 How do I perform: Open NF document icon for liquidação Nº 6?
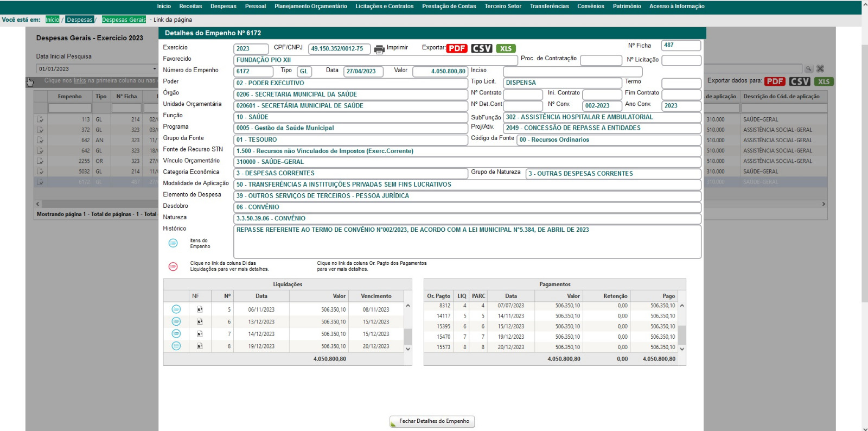[200, 322]
